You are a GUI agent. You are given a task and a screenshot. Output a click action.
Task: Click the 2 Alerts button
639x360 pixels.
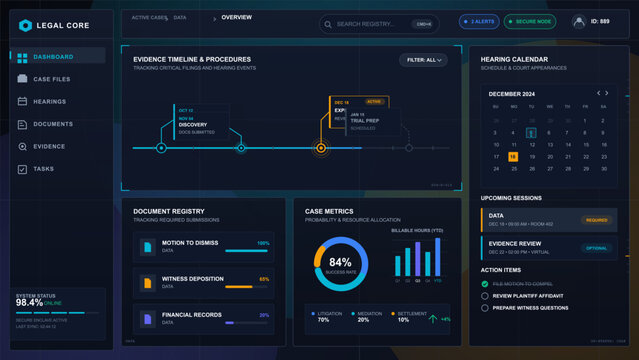tap(479, 22)
